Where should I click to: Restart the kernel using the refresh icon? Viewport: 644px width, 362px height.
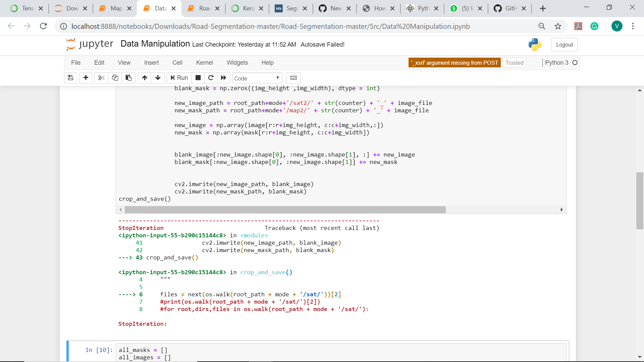pos(211,78)
